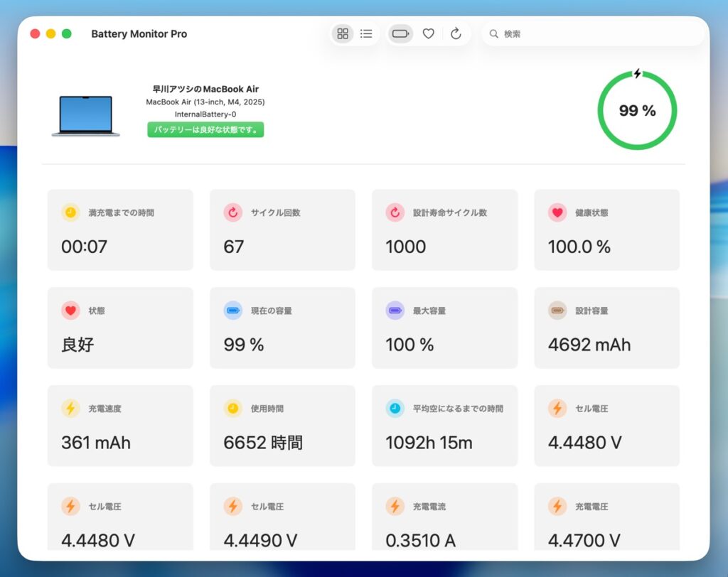Click the blue battery icon for 現在の容量

232,311
